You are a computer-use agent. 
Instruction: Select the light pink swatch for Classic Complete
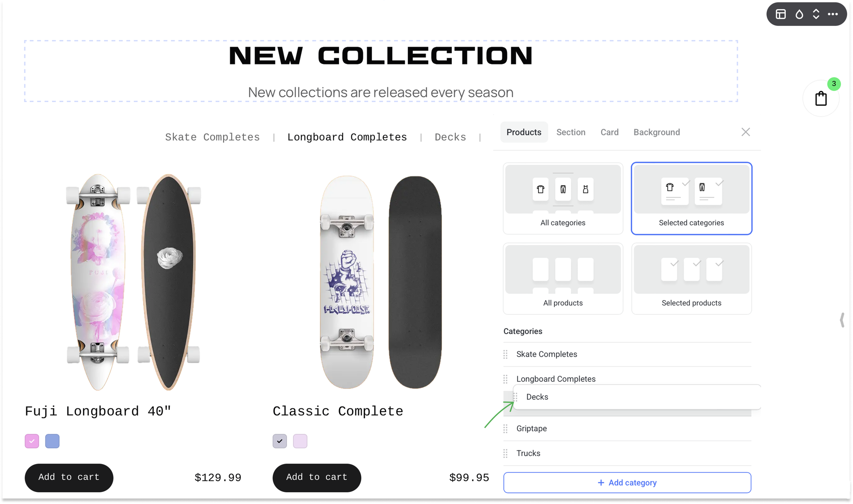(x=300, y=441)
